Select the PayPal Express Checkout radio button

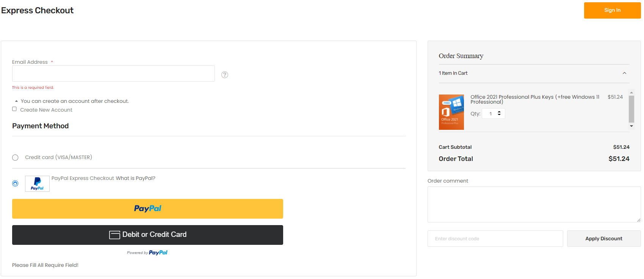click(x=15, y=183)
